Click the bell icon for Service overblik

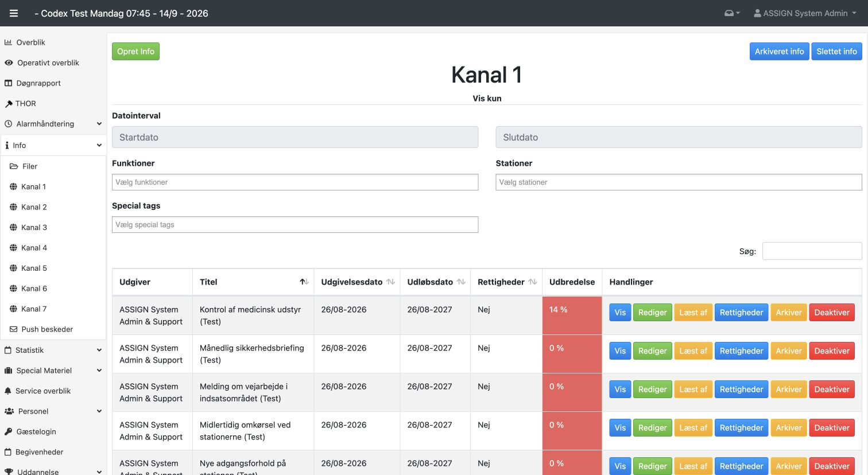[8, 391]
